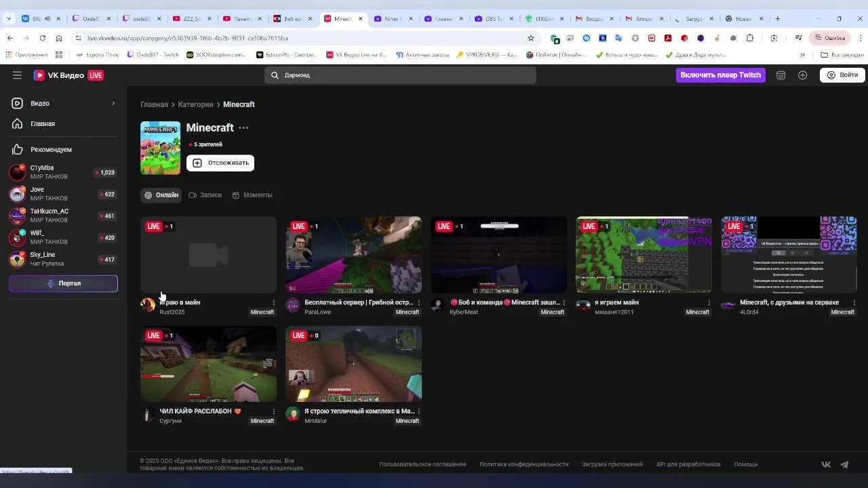Screen dimensions: 868x488
Task: Click the search magnifier icon
Action: click(x=275, y=75)
